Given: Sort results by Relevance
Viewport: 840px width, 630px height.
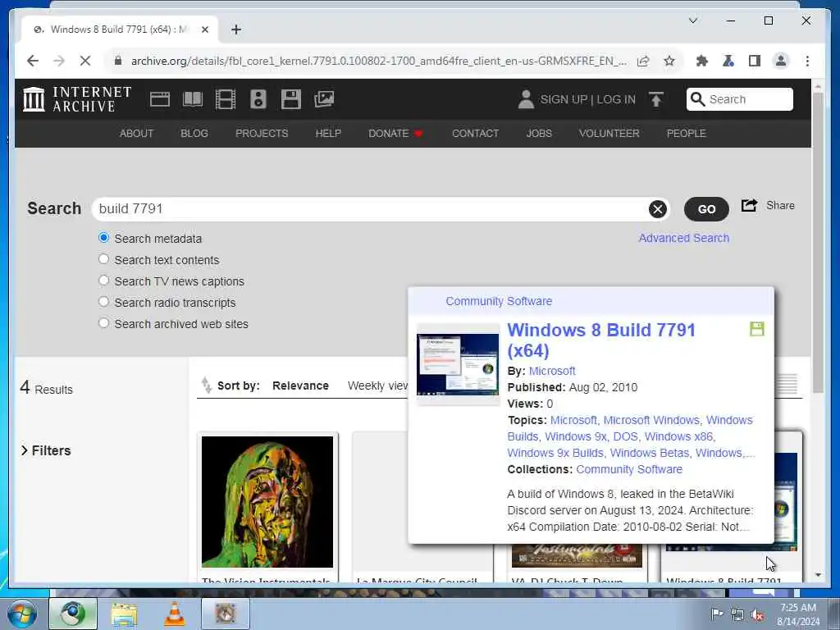Looking at the screenshot, I should (x=300, y=386).
